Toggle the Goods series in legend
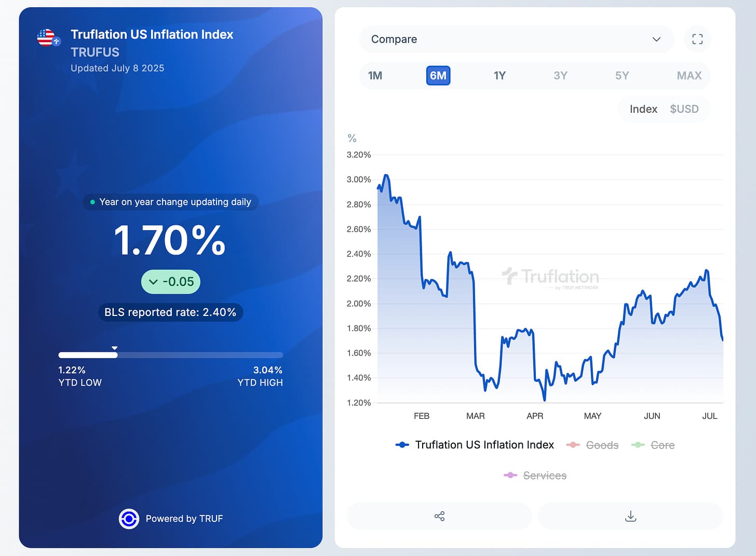 pyautogui.click(x=592, y=445)
